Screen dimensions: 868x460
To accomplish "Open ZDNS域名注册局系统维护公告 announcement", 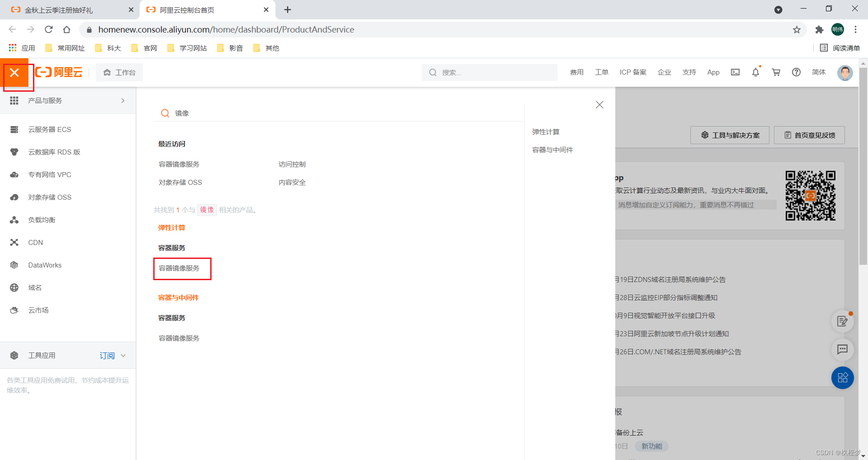I will [x=671, y=279].
